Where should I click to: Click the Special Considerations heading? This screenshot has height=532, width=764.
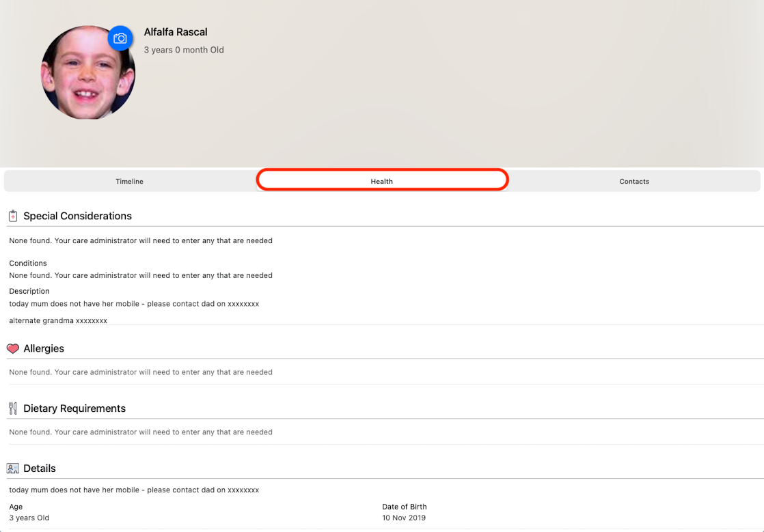tap(77, 216)
